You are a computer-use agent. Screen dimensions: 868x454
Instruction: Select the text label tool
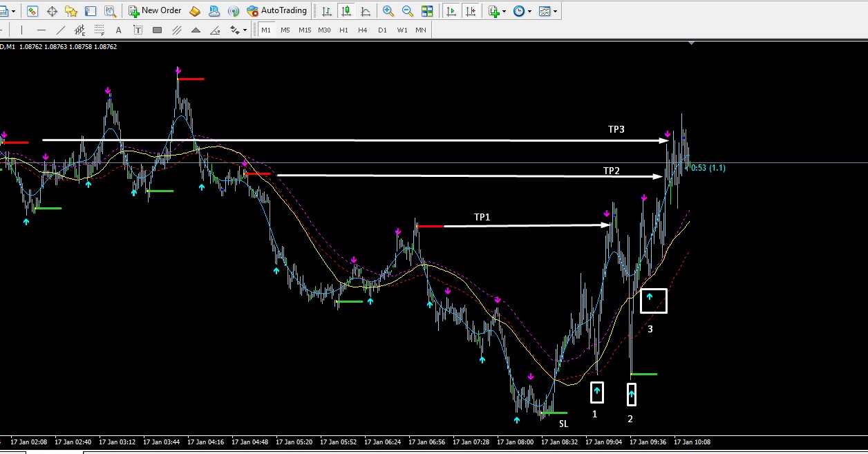(x=138, y=30)
